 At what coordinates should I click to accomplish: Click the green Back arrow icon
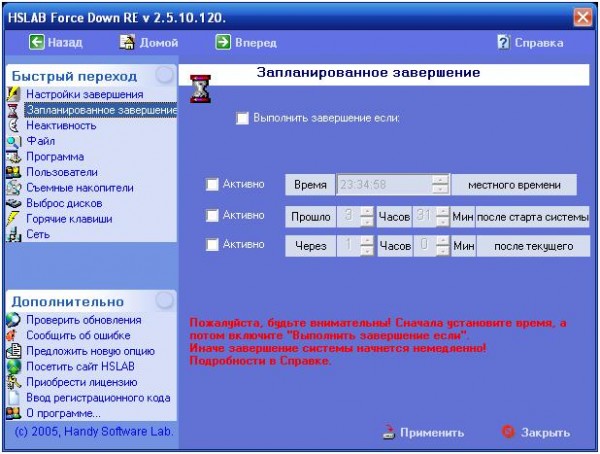[x=37, y=42]
